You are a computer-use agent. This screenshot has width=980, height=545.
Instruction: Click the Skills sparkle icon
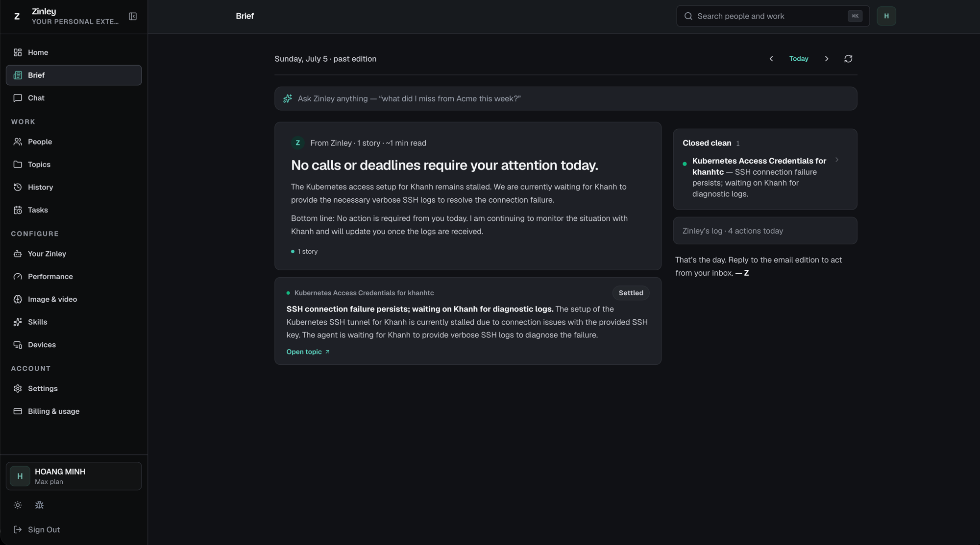point(18,322)
